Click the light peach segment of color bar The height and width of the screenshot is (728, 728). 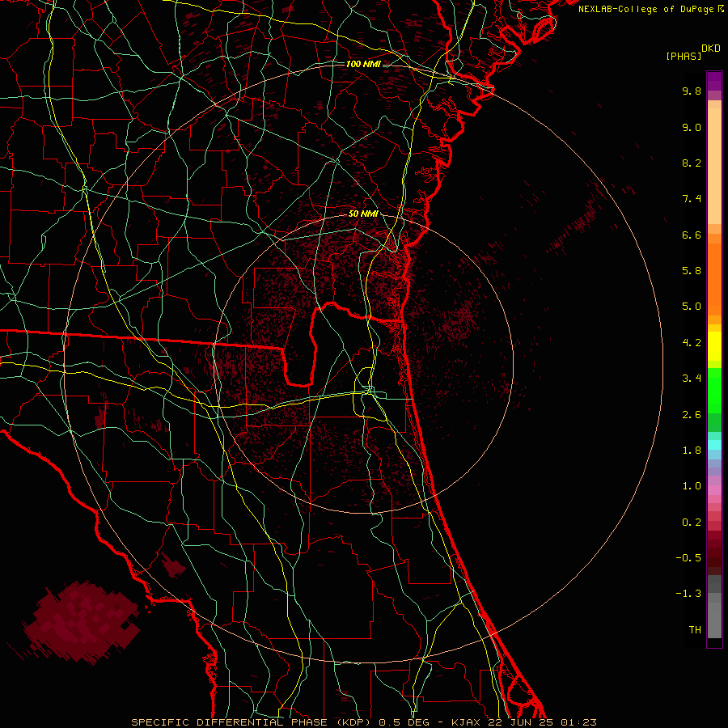(x=714, y=166)
